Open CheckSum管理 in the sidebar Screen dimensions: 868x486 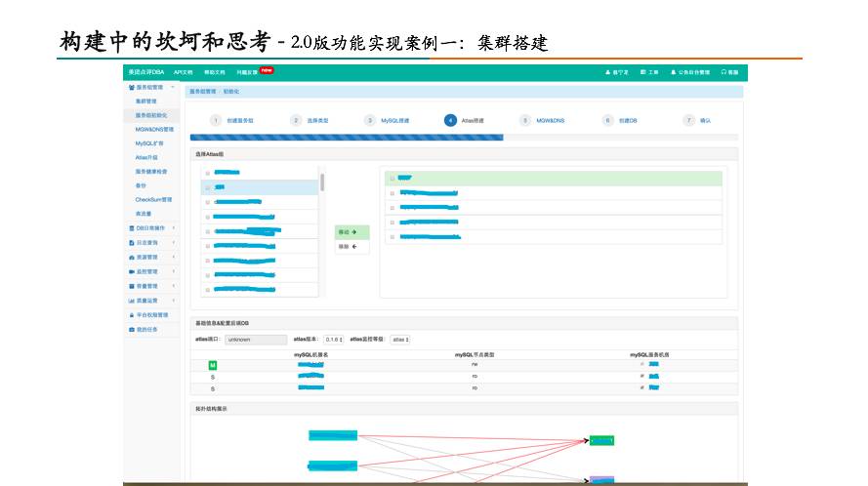[154, 200]
